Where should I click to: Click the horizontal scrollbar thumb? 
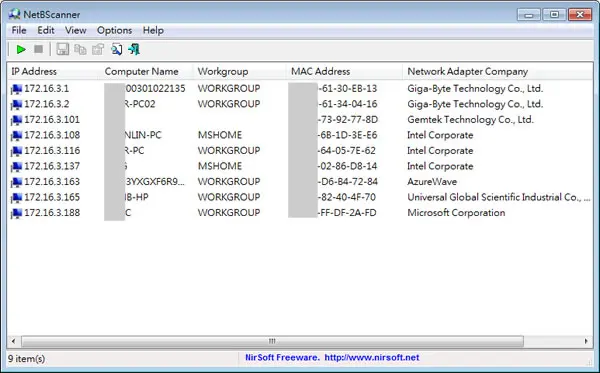[272, 341]
